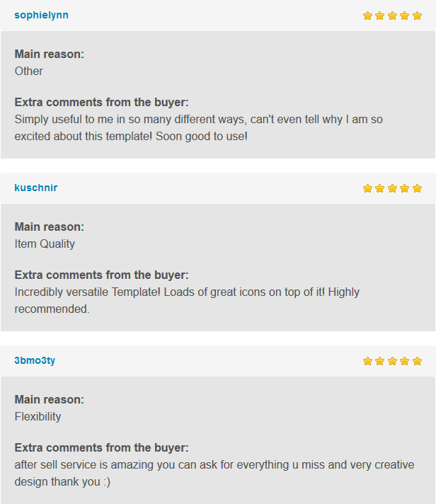Click 3bmo3ty's 'after sell service' comment
The image size is (436, 504).
[214, 473]
